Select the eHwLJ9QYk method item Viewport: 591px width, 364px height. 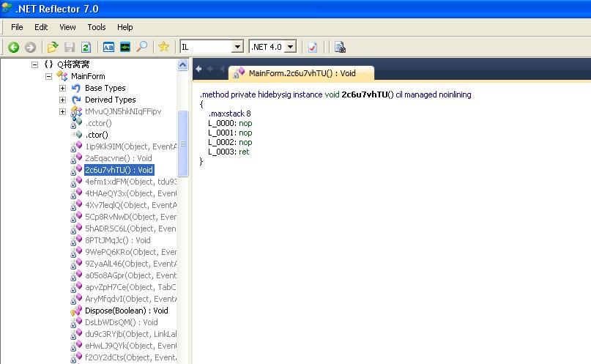pyautogui.click(x=130, y=346)
